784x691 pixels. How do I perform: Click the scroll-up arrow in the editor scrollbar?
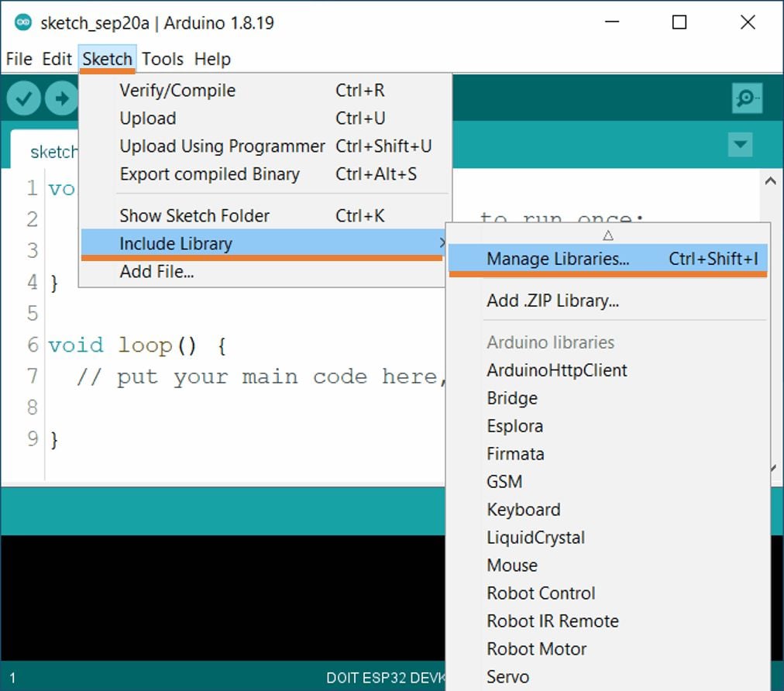click(771, 180)
